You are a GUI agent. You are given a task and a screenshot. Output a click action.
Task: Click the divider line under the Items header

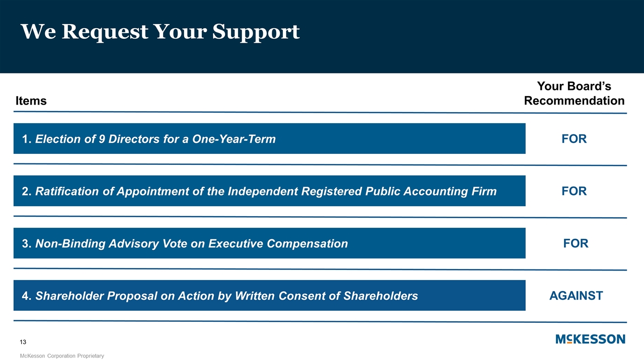pyautogui.click(x=320, y=112)
